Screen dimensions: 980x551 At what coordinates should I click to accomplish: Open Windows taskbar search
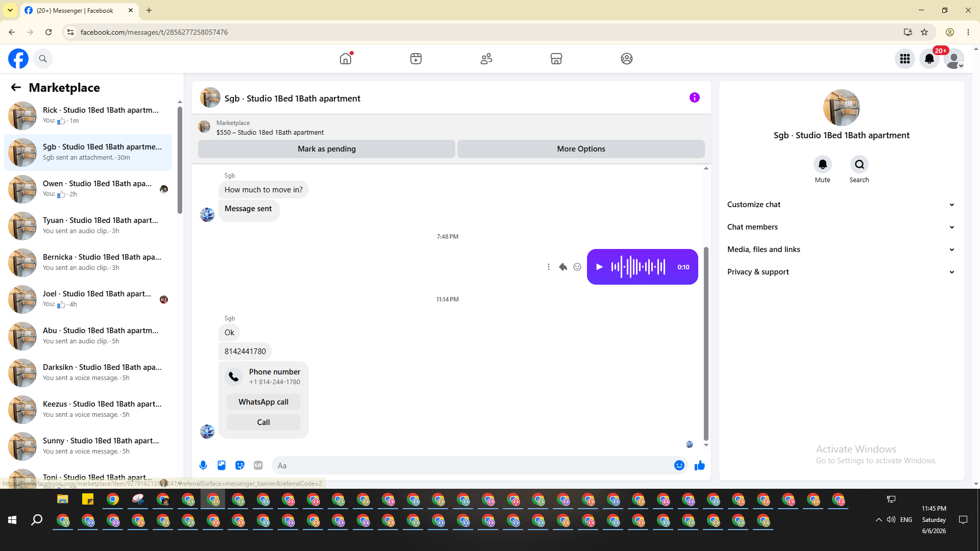(37, 520)
